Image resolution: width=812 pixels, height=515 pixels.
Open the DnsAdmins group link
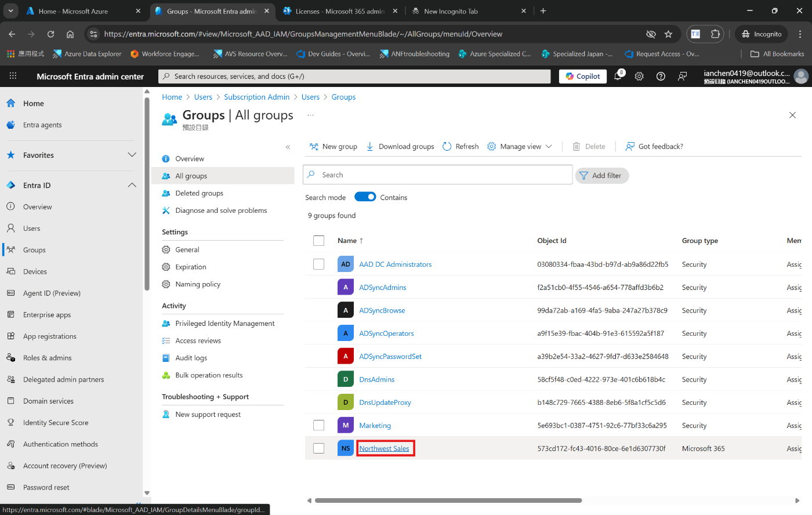376,379
